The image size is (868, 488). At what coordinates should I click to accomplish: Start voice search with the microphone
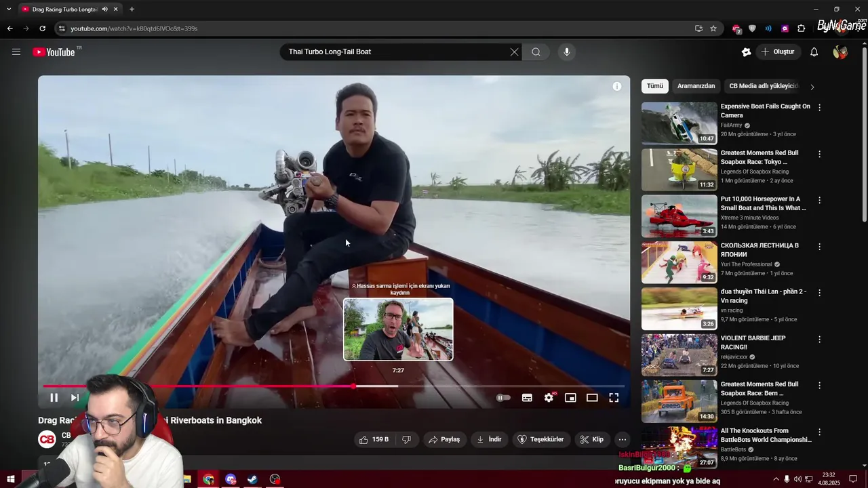point(567,52)
